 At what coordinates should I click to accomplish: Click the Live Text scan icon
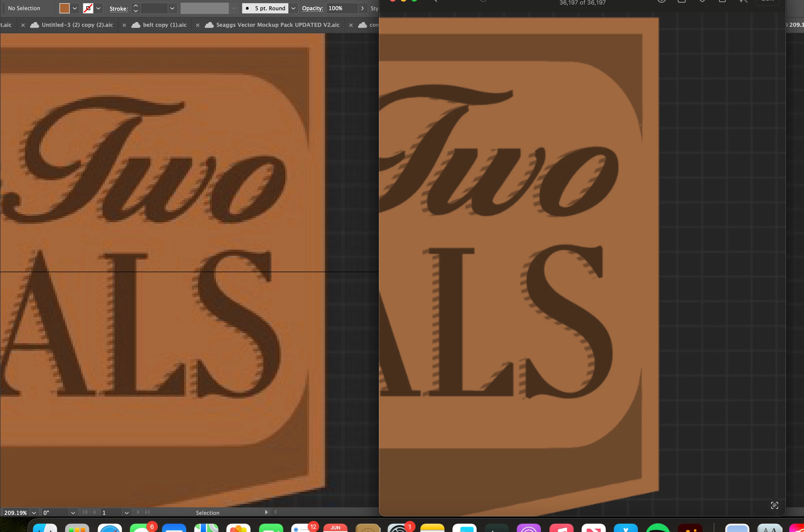(775, 505)
